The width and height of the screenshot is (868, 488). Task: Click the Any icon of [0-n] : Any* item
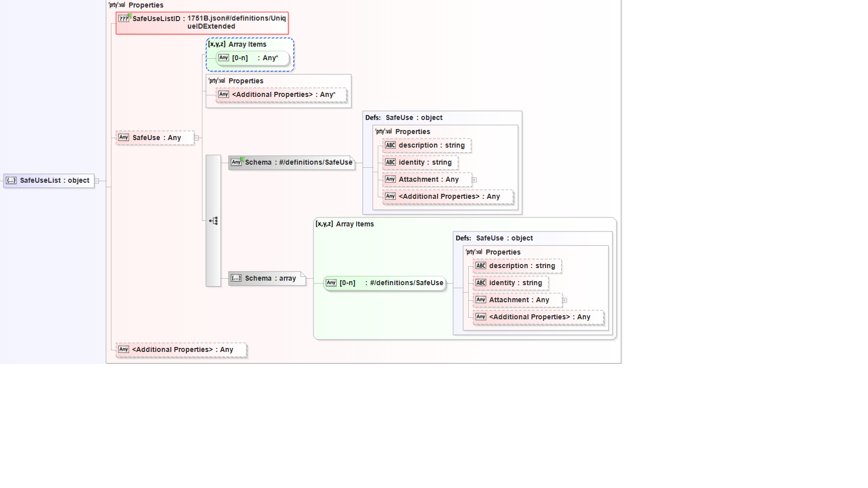coord(224,58)
